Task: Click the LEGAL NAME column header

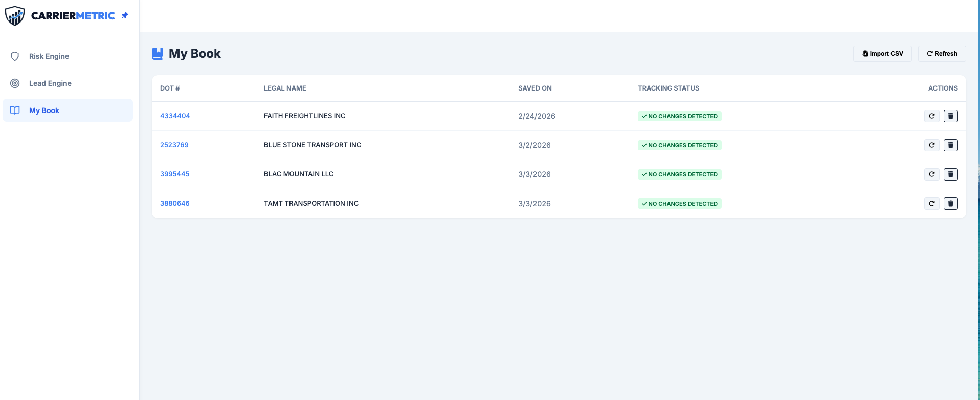Action: [285, 88]
